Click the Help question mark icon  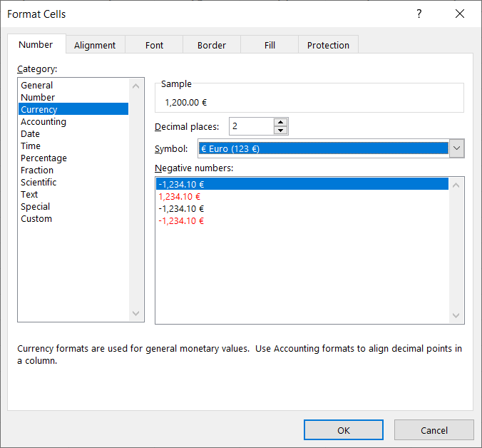419,14
